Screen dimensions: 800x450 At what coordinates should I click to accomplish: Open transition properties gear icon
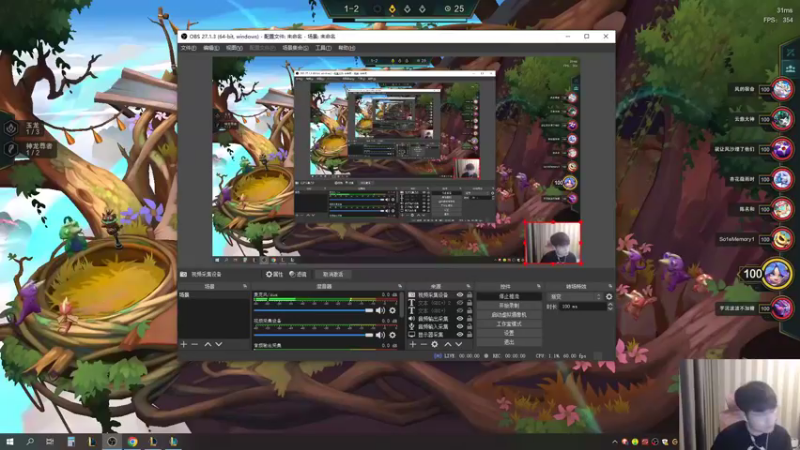pyautogui.click(x=609, y=296)
